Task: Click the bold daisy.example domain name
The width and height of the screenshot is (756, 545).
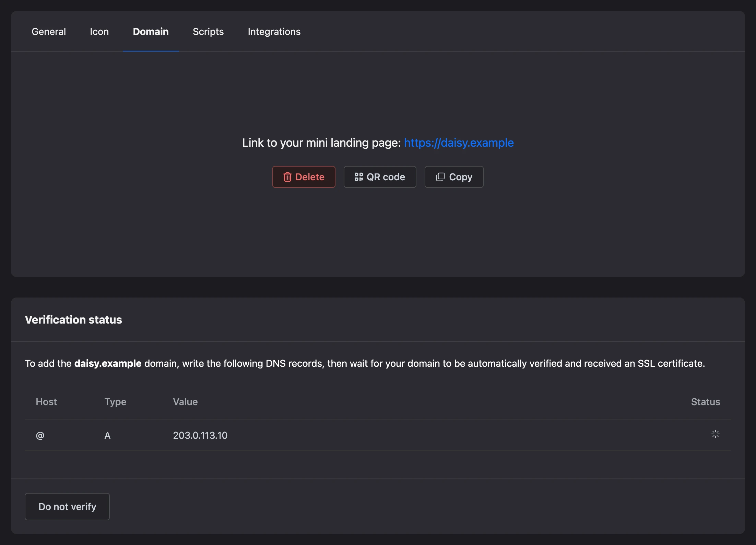Action: click(108, 363)
